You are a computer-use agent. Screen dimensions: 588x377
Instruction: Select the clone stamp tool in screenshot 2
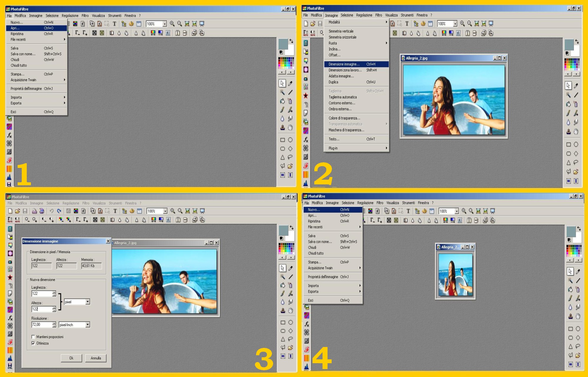pyautogui.click(x=568, y=131)
